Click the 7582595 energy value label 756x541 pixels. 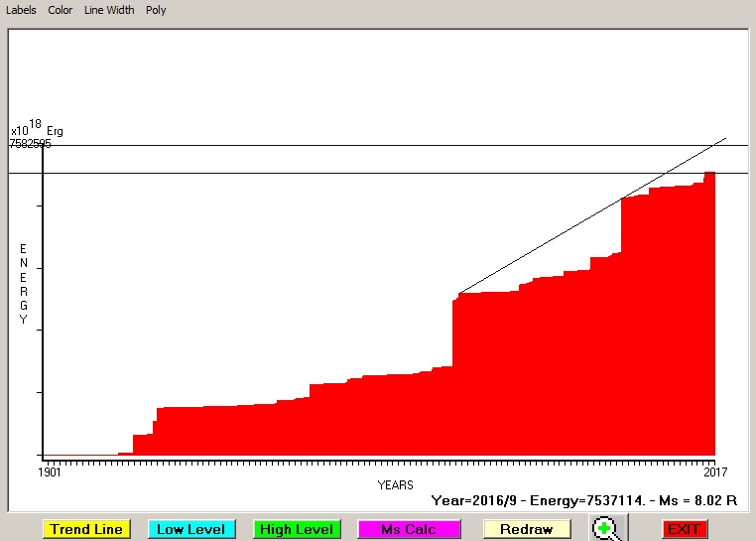point(30,143)
